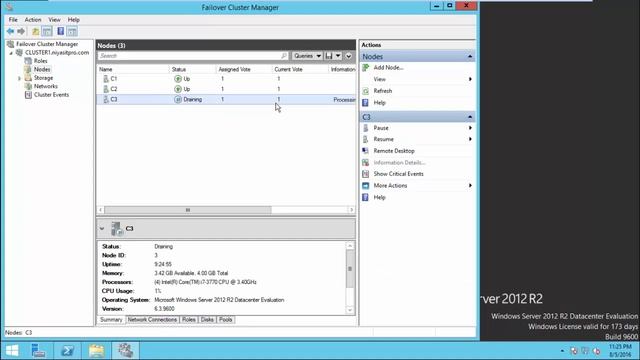This screenshot has width=640, height=360.
Task: Click the C1 node icon
Action: [x=106, y=78]
